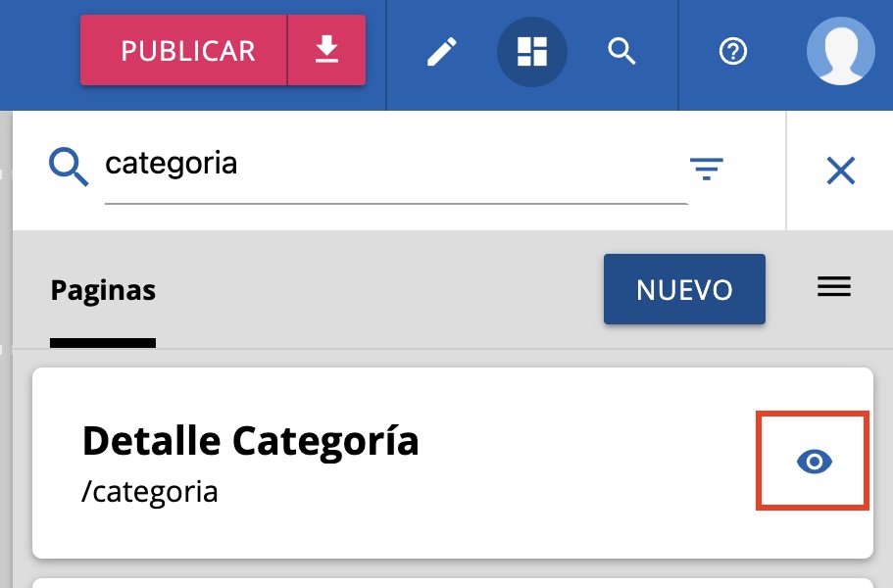This screenshot has height=588, width=893.
Task: Open the download arrow next to PUBLICAR
Action: pos(326,51)
